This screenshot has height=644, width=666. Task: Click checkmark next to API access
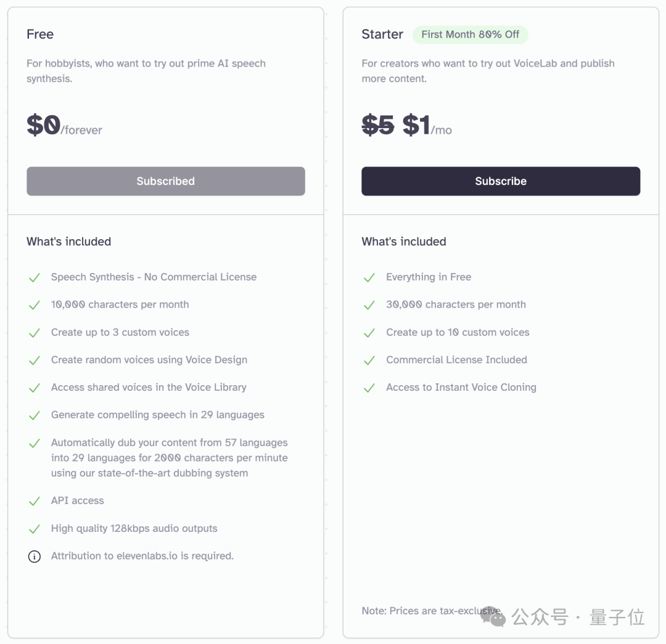[x=35, y=502]
